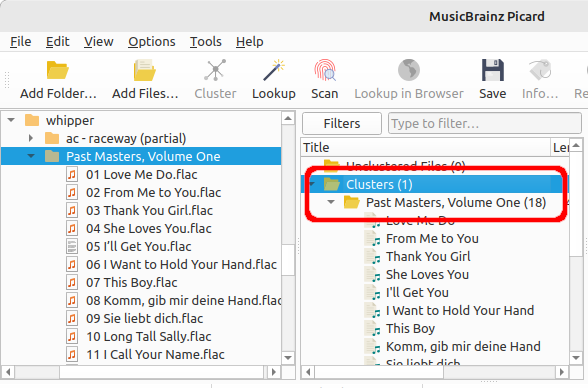
Task: Start fingerprint Scan from the toolbar
Action: pos(325,70)
